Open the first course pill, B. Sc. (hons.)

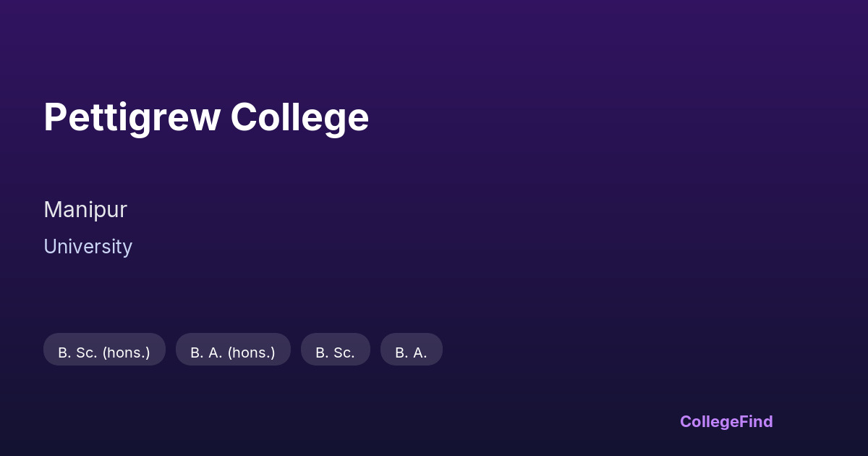104,352
